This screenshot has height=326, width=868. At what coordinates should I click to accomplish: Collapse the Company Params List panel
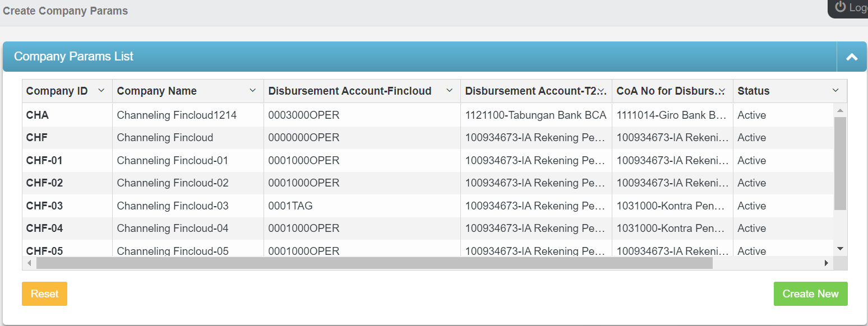tap(852, 57)
